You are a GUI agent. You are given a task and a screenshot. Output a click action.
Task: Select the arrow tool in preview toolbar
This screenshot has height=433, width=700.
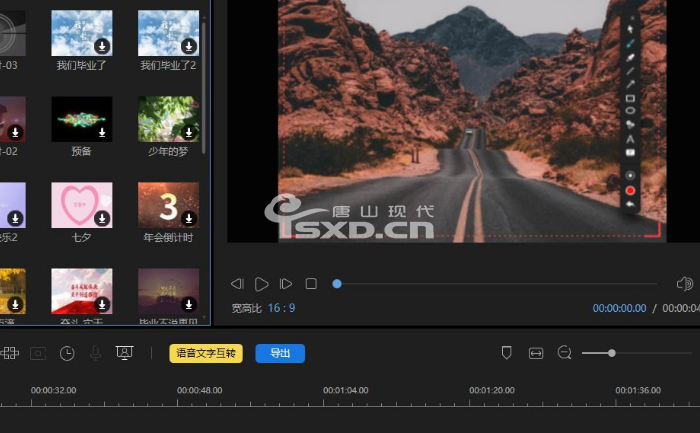pyautogui.click(x=630, y=84)
